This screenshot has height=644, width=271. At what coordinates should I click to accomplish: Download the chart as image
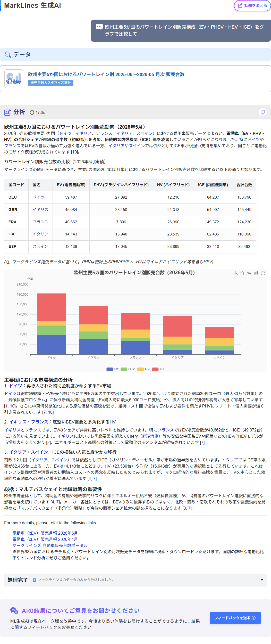(235, 273)
